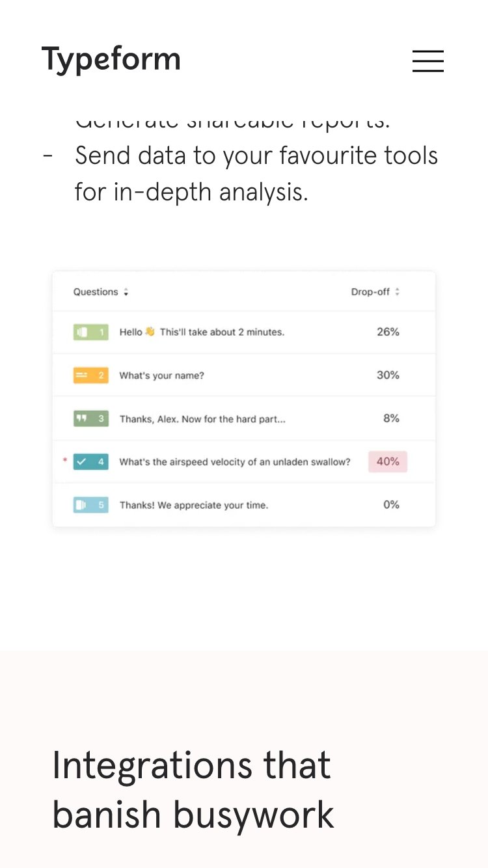Click the orange short text badge numbered 2
The width and height of the screenshot is (488, 868).
coord(90,375)
